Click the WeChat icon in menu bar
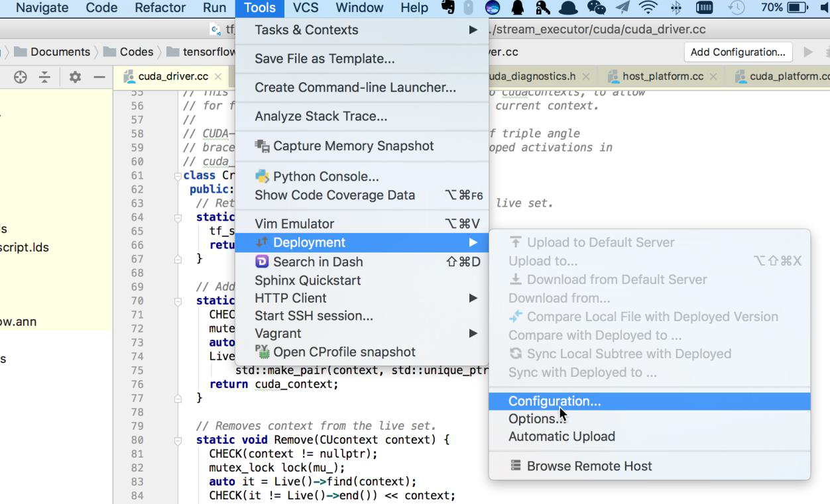The height and width of the screenshot is (504, 830). pyautogui.click(x=596, y=8)
